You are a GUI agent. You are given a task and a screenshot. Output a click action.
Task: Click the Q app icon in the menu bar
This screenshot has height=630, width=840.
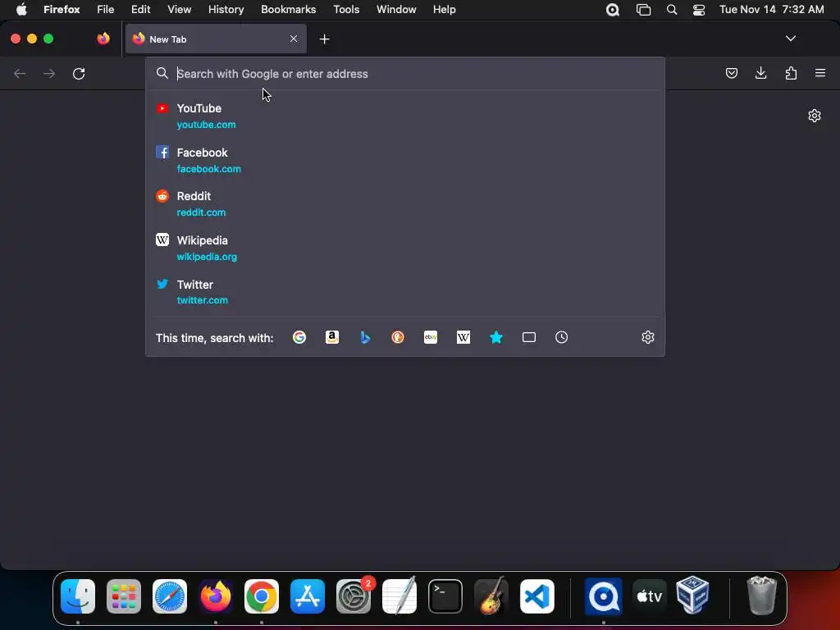(612, 10)
